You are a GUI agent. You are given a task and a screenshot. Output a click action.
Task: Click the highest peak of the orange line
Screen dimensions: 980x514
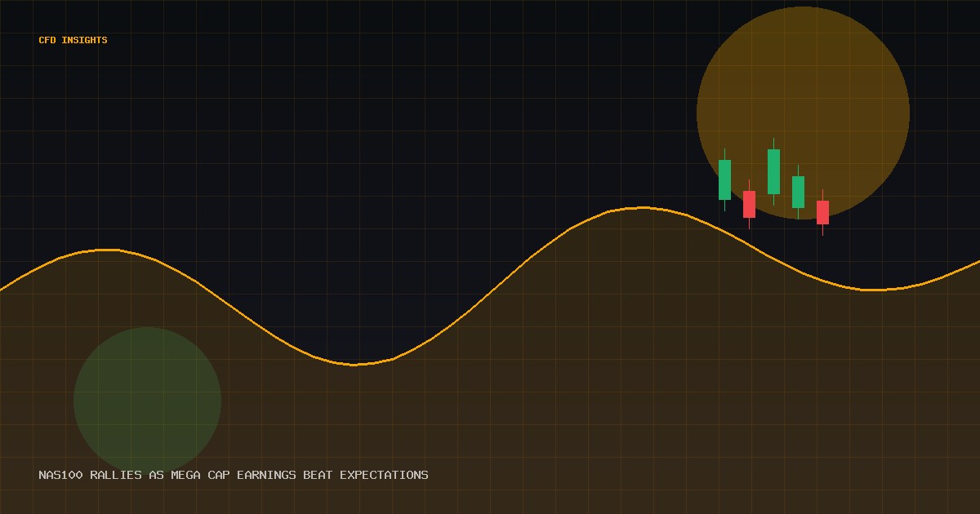pos(643,207)
